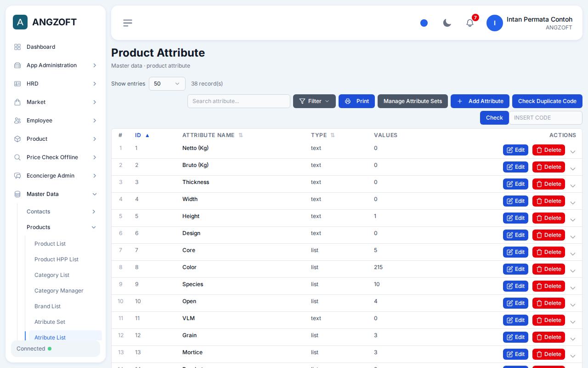
Task: Edit the Color attribute row
Action: (515, 269)
